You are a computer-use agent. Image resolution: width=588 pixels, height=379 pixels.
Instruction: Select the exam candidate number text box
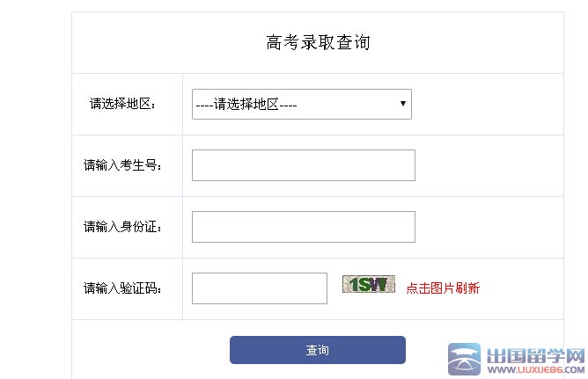tap(303, 165)
